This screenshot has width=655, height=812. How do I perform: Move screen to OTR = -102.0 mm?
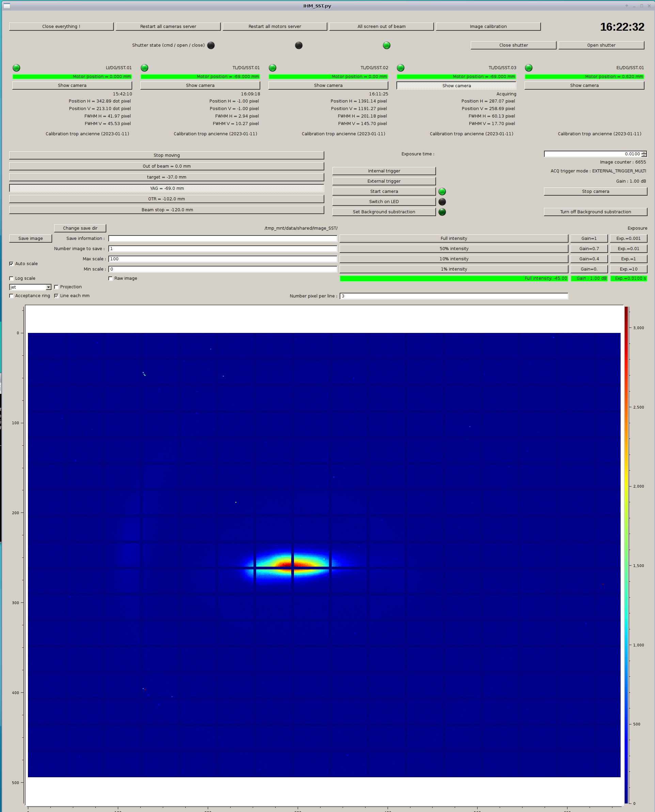(x=167, y=199)
